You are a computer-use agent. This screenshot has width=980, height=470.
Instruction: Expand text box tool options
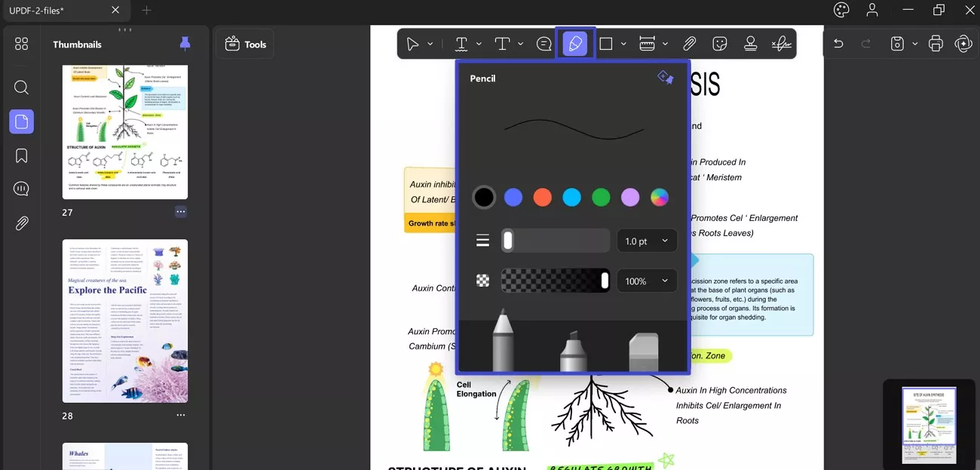(x=520, y=45)
